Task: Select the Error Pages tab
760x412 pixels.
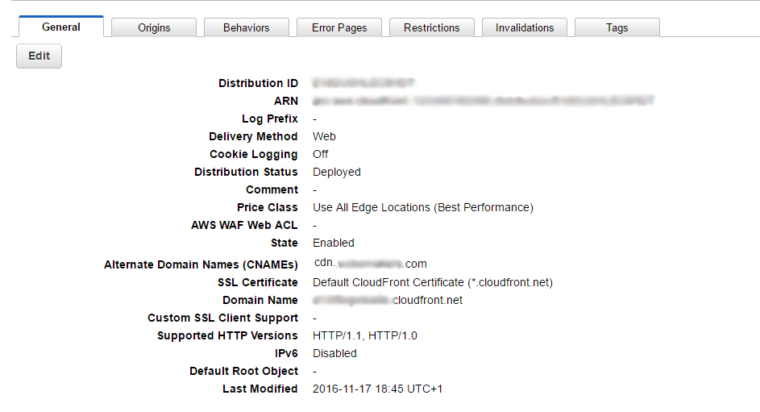Action: tap(339, 28)
